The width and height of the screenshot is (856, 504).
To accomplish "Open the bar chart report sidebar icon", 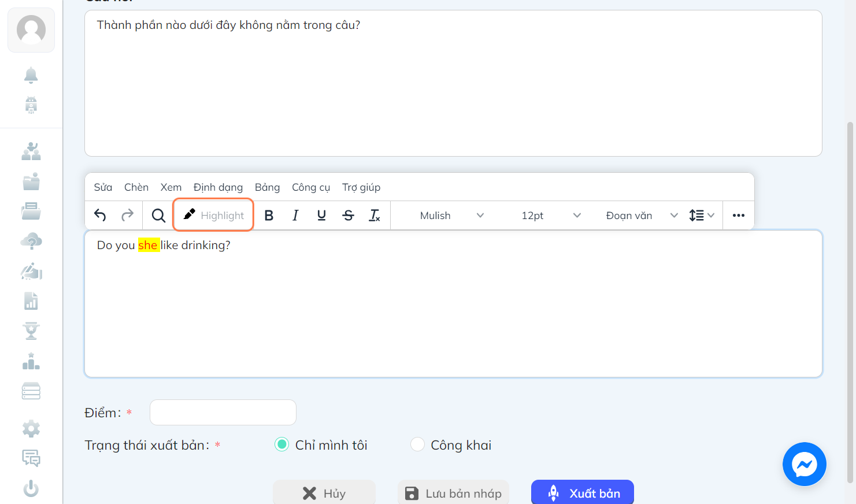I will (31, 301).
